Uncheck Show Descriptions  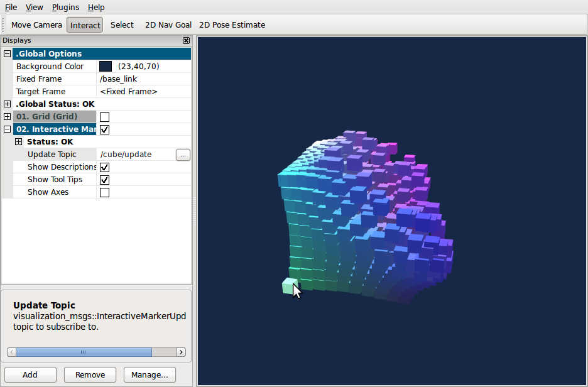(x=105, y=167)
